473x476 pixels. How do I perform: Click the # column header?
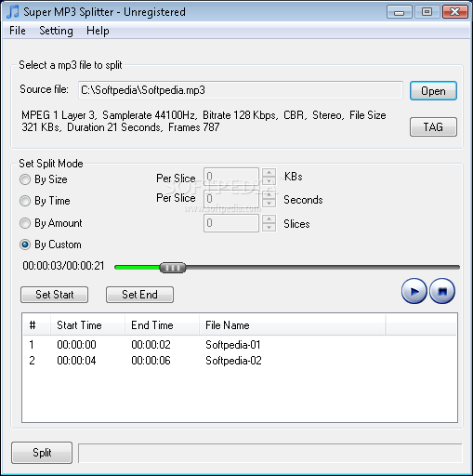pyautogui.click(x=37, y=325)
